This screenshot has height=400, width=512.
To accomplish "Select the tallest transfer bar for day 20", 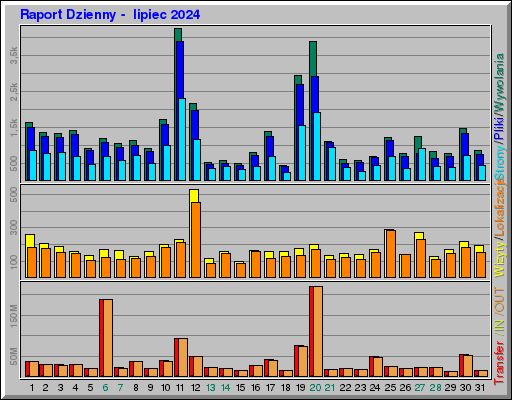I will point(316,332).
